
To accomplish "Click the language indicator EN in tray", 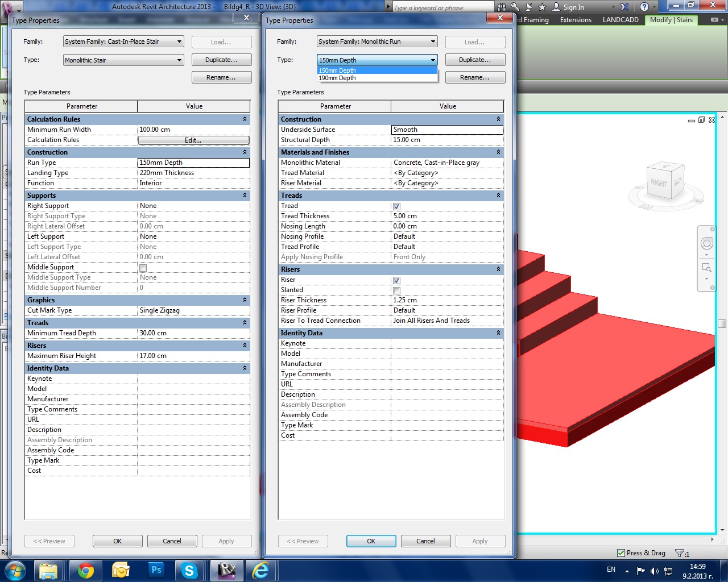I will tap(611, 569).
